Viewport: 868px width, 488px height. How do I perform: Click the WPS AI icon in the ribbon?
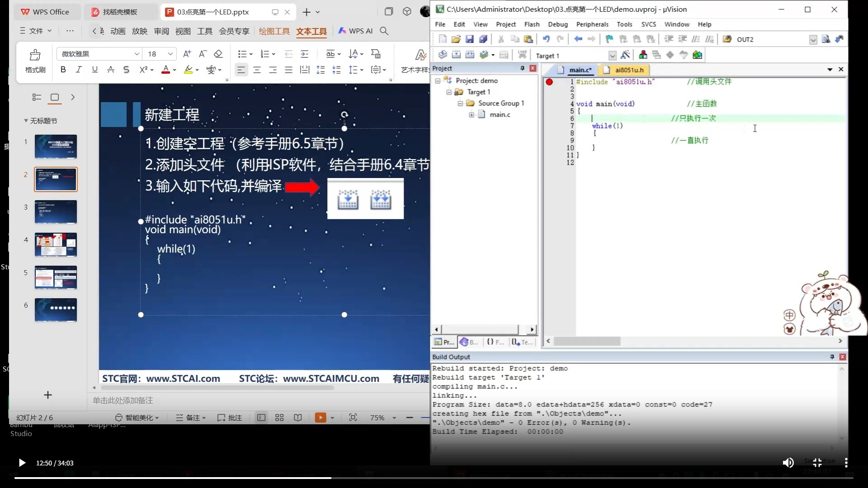(341, 31)
